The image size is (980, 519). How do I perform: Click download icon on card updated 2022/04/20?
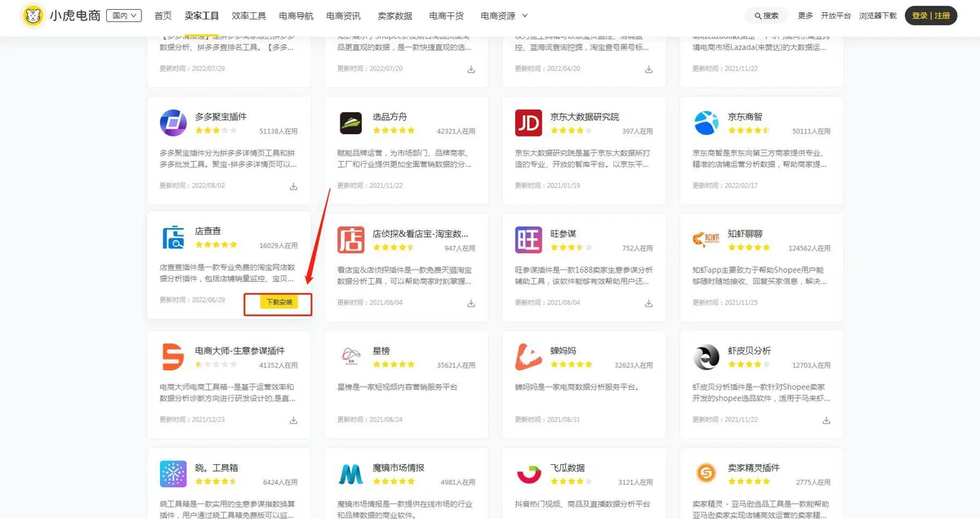[648, 69]
